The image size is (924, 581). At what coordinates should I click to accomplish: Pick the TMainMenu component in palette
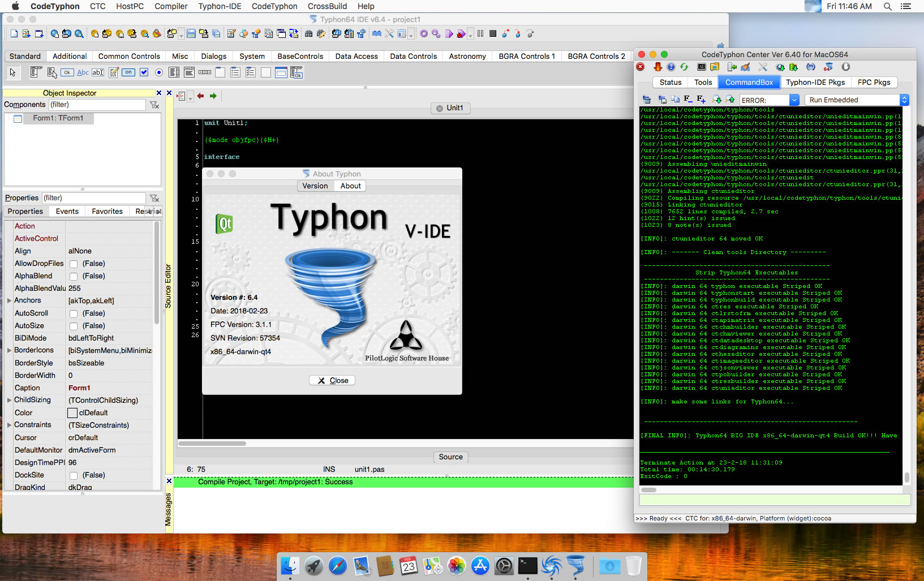pyautogui.click(x=37, y=72)
